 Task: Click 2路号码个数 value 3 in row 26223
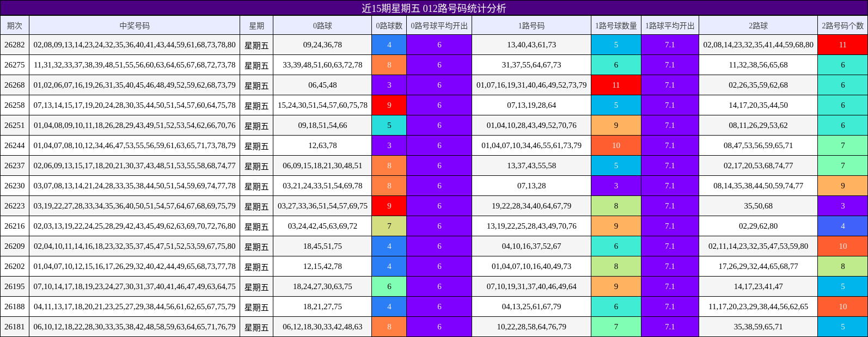(842, 206)
